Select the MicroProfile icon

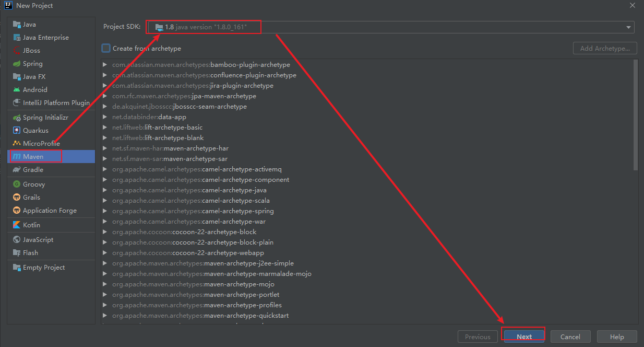tap(17, 144)
